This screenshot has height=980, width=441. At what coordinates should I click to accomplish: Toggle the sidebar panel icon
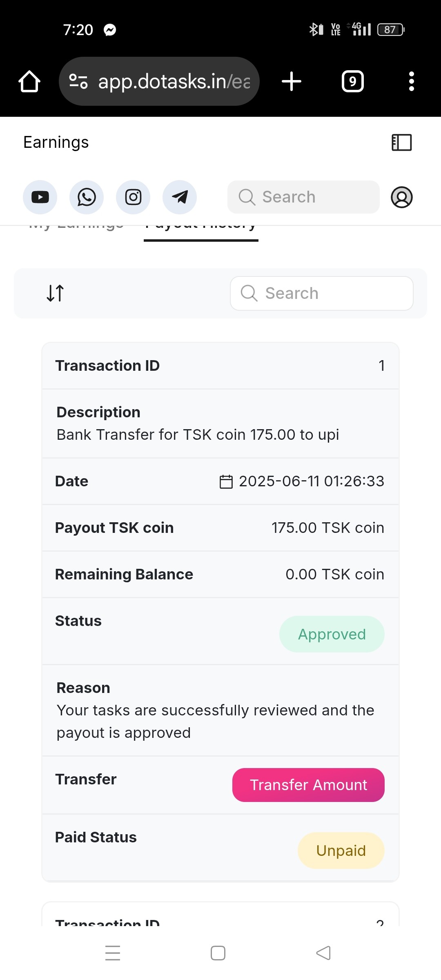[402, 143]
